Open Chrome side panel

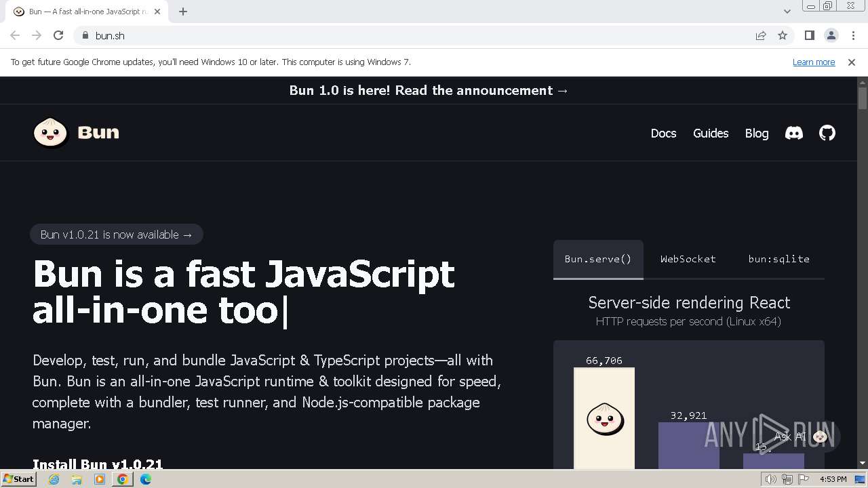pyautogui.click(x=809, y=35)
